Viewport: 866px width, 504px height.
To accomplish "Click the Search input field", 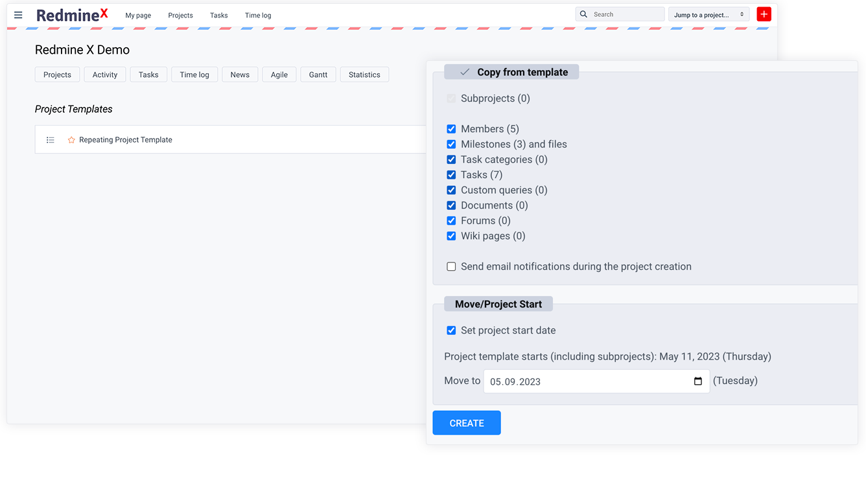I will 620,14.
